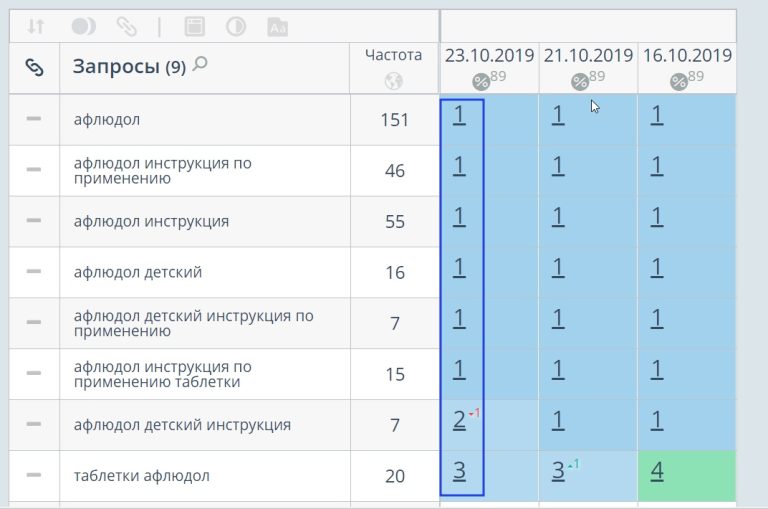This screenshot has width=768, height=509.
Task: Click the globe icon under Частота
Action: click(394, 81)
